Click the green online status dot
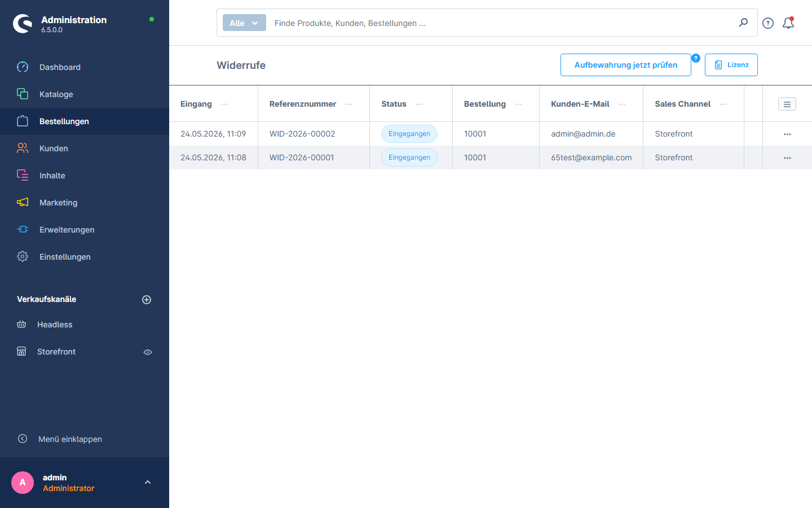 coord(152,19)
